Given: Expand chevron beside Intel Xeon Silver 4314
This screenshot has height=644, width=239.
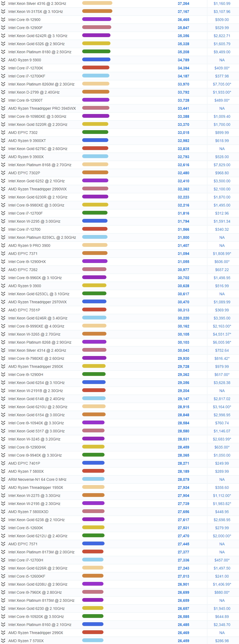Looking at the screenshot, I should point(3,350).
